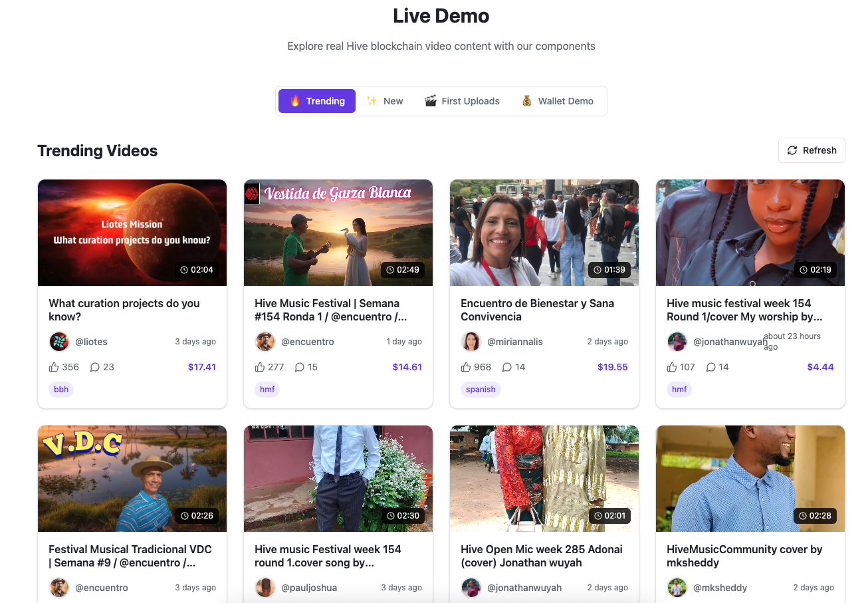Open the 02:28 mksheddy video thumbnail

750,479
